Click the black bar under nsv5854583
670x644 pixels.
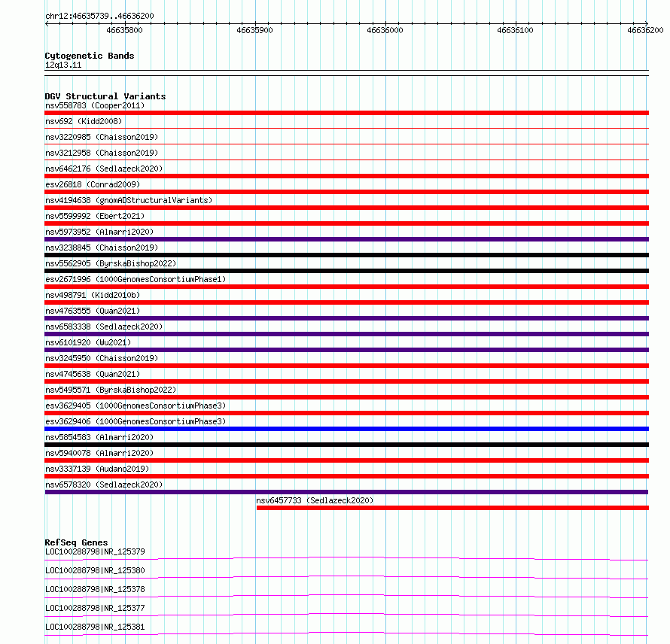click(x=346, y=445)
